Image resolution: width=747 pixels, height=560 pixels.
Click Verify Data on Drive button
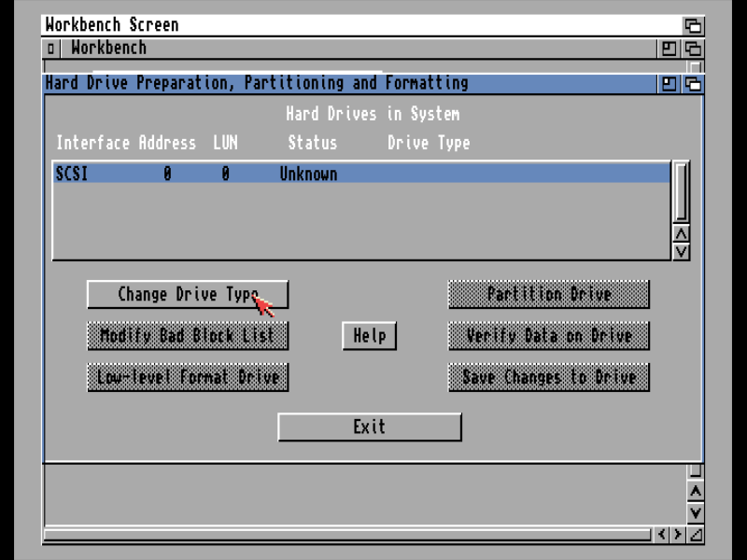(x=548, y=336)
